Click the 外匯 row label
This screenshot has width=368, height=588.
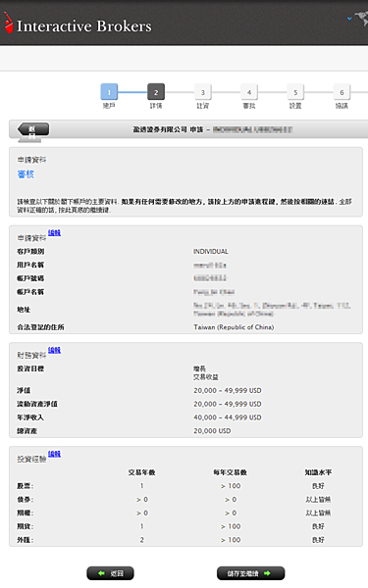tap(26, 540)
